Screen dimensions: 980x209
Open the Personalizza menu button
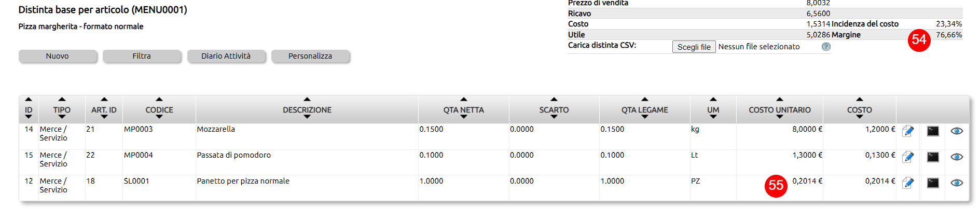[x=310, y=56]
